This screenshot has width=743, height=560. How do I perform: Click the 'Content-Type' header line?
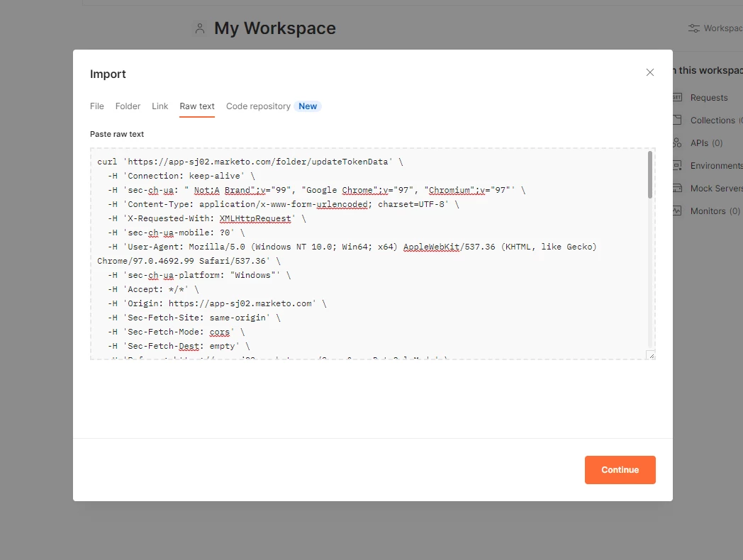coord(284,204)
